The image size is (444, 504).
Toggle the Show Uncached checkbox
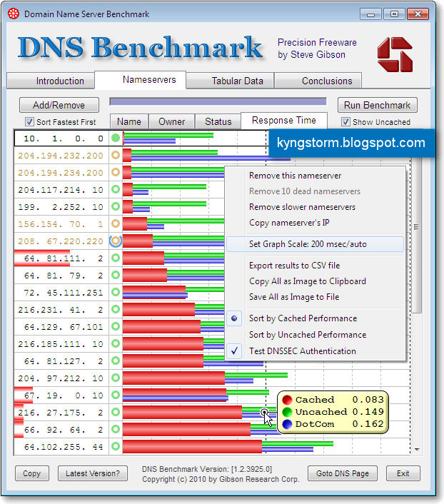coord(345,122)
